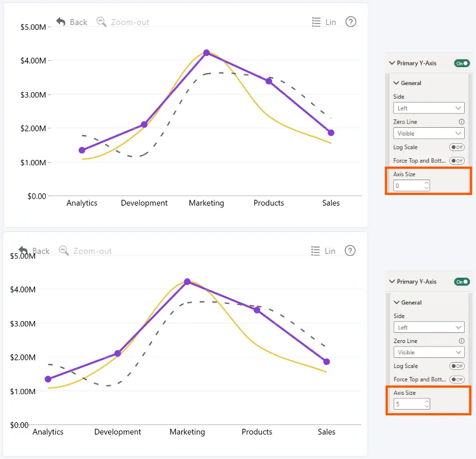Enable Log Scale in the upper panel

457,147
